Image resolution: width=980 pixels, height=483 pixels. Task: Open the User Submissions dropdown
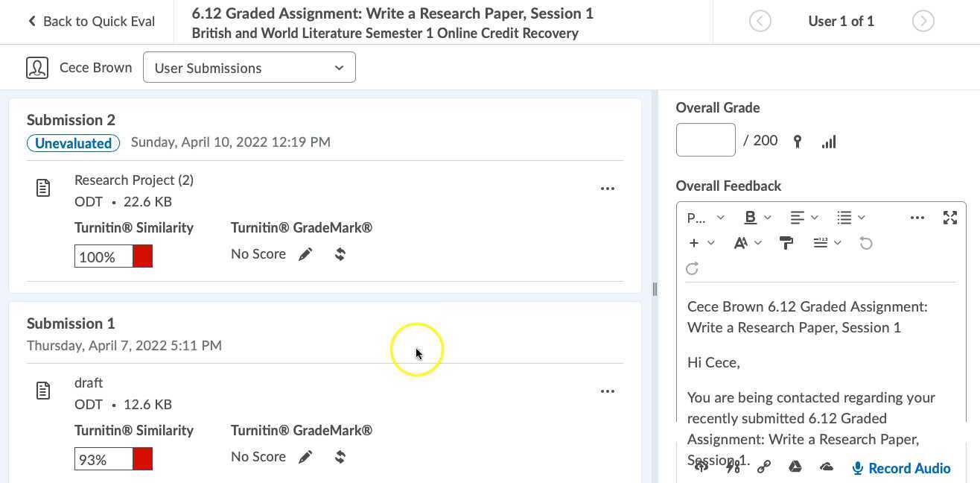point(249,67)
